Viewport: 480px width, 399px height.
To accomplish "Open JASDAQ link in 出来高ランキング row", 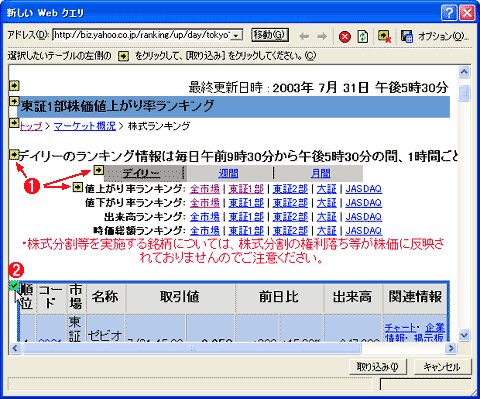I will pyautogui.click(x=363, y=217).
